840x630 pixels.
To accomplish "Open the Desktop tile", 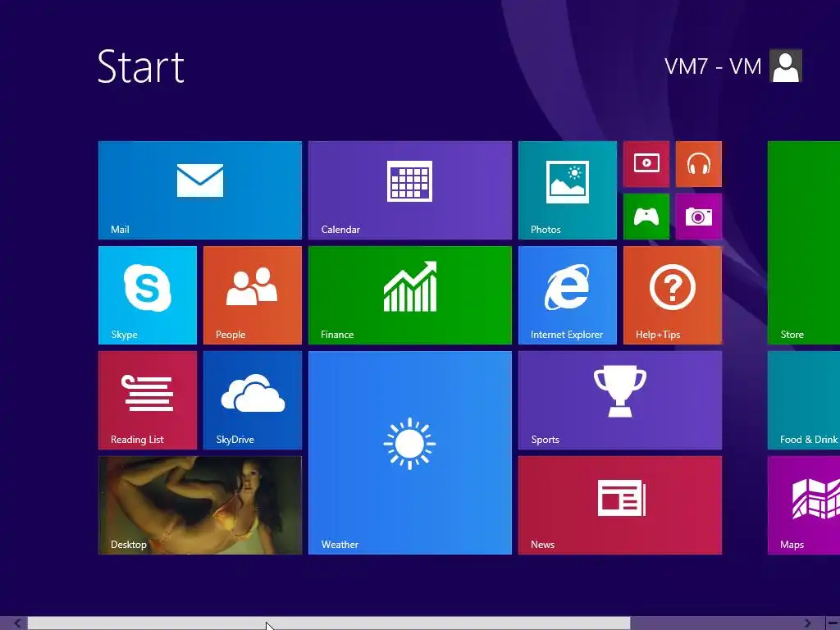I will [200, 505].
